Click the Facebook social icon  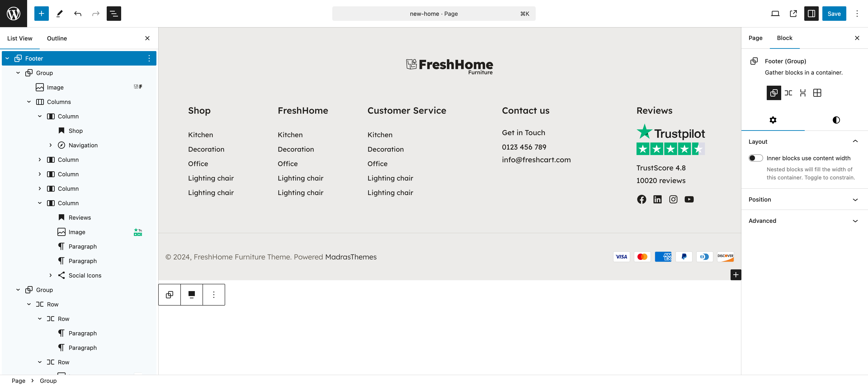click(642, 199)
